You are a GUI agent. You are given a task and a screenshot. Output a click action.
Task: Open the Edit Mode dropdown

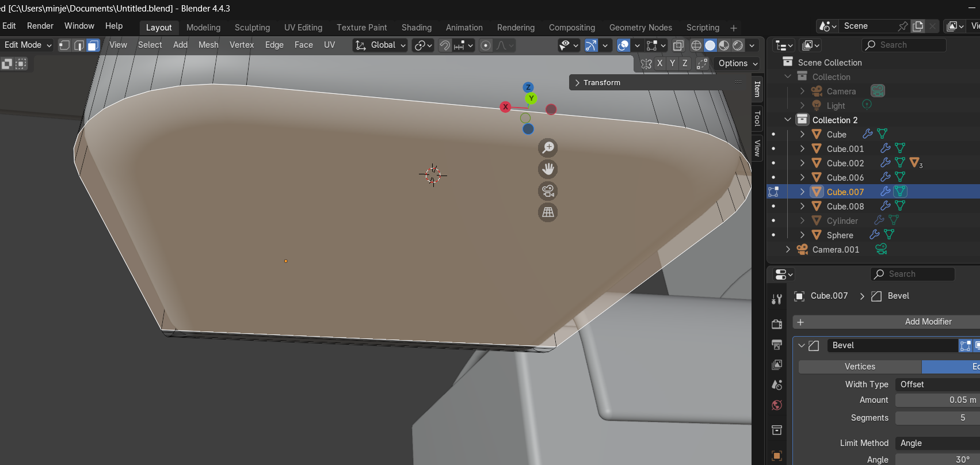tap(27, 45)
